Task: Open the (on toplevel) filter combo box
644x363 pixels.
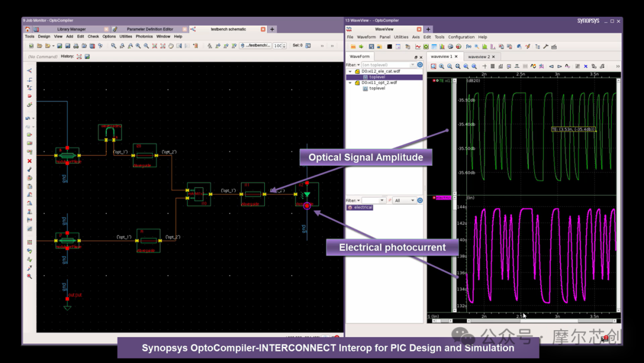Action: 388,65
